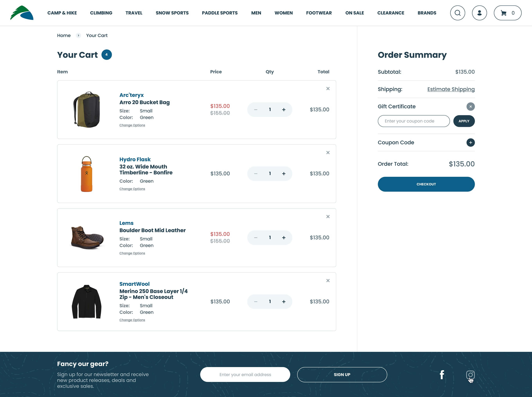This screenshot has height=397, width=532.
Task: Focus the coupon code input field
Action: [x=413, y=121]
